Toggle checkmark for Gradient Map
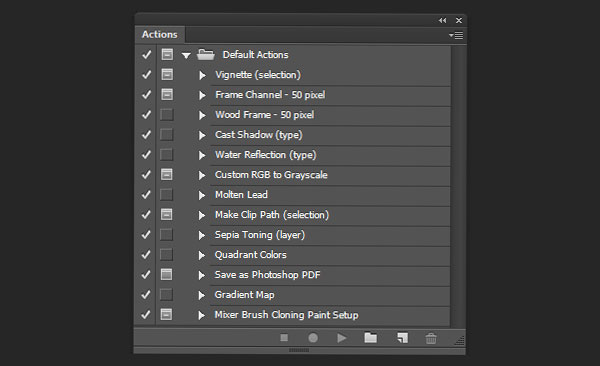Viewport: 600px width, 366px height. (146, 294)
